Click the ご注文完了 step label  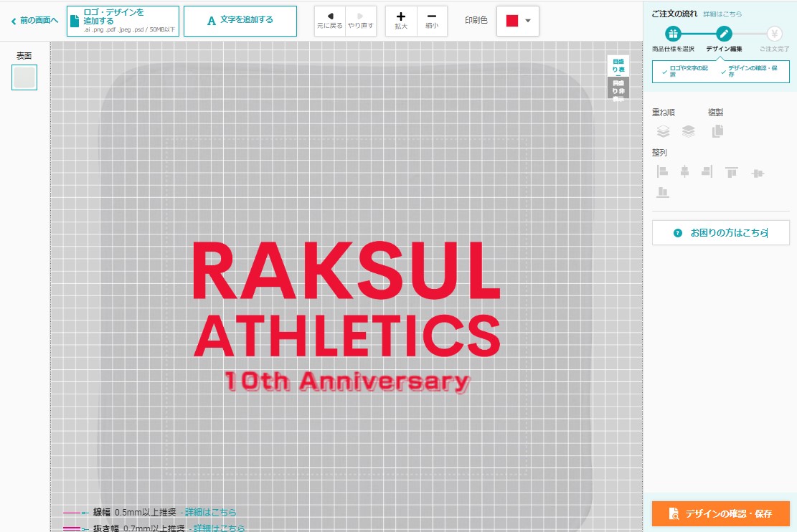[775, 49]
